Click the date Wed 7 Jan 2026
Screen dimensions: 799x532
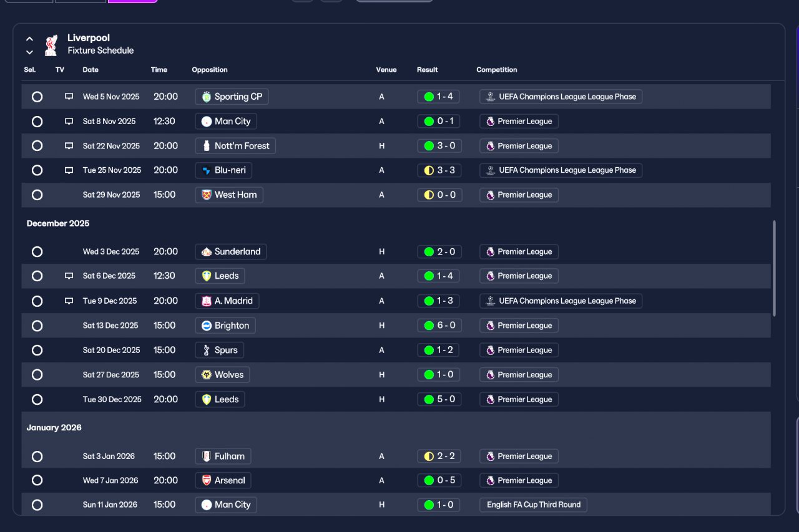pyautogui.click(x=110, y=480)
